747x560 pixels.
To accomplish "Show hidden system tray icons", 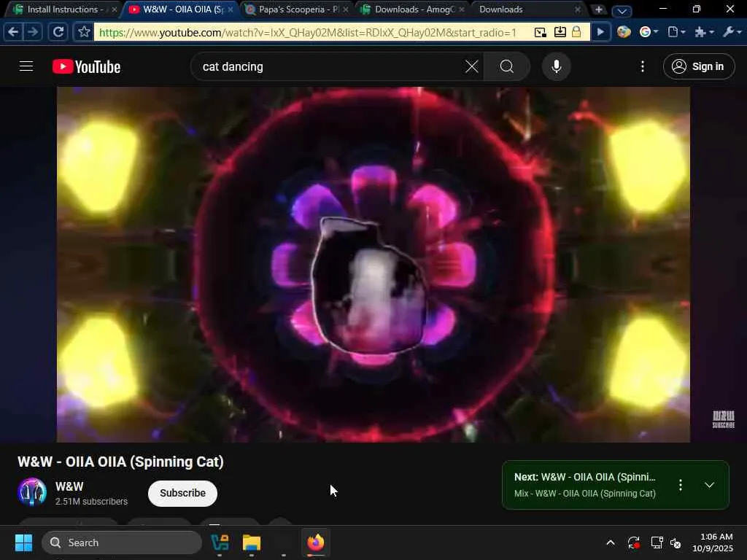I will click(611, 542).
